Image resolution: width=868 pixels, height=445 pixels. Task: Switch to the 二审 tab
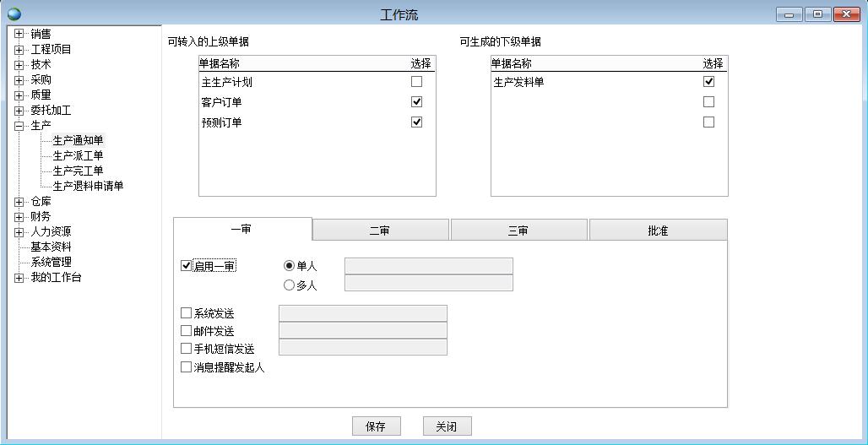380,231
